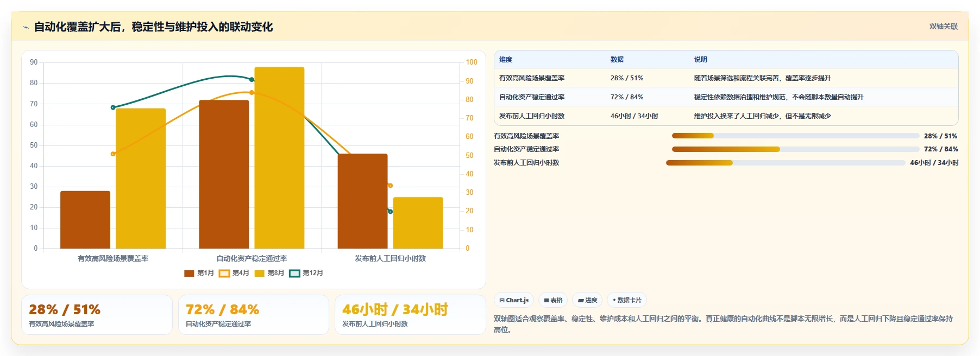Viewport: 980px width, 356px height.
Task: Click the 发布前人工回归小时数 x-axis label
Action: [390, 258]
